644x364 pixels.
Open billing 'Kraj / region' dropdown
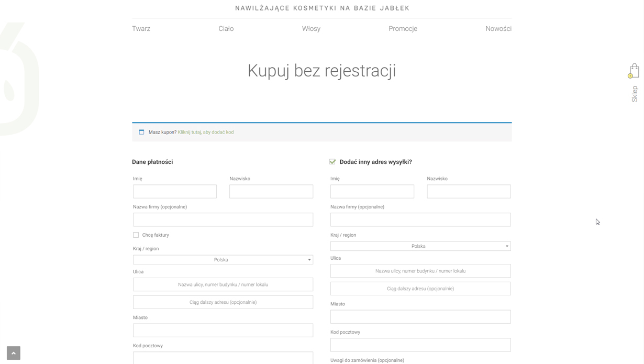click(223, 260)
